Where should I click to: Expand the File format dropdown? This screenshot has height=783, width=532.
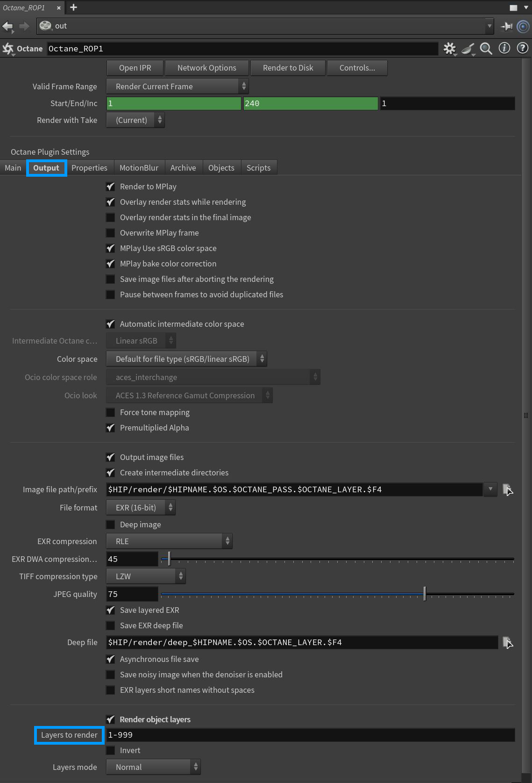pyautogui.click(x=141, y=508)
